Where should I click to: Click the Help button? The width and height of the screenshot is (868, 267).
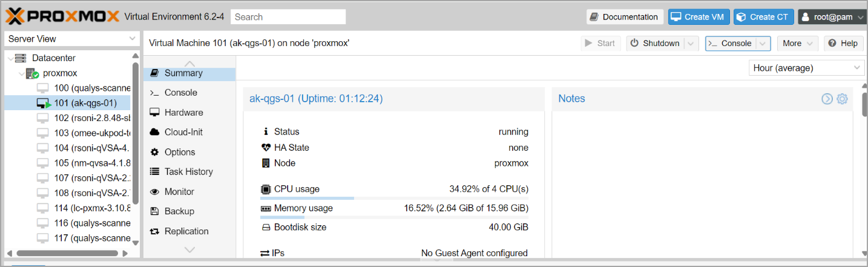843,43
